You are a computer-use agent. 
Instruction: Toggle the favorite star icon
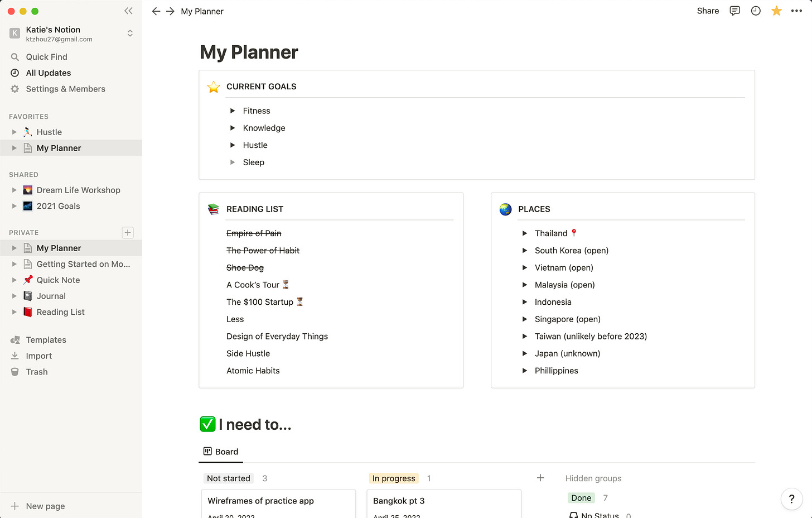(x=776, y=11)
